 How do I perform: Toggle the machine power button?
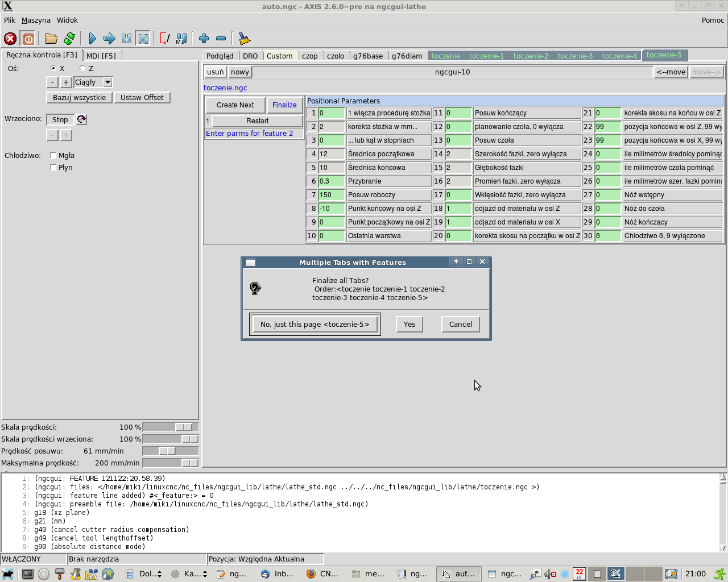pyautogui.click(x=28, y=39)
